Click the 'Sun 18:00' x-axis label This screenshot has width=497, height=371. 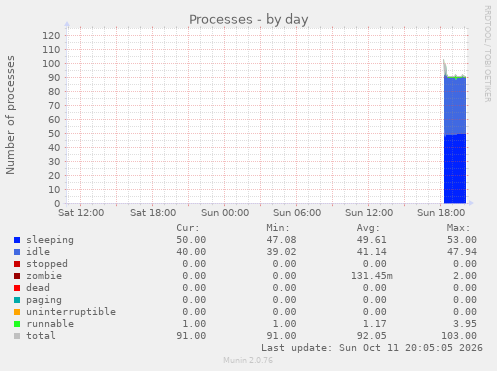pos(441,213)
